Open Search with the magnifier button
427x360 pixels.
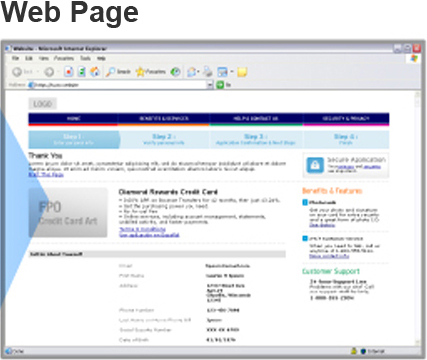[118, 72]
